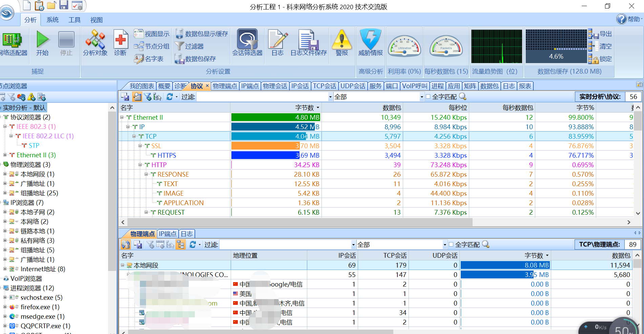Viewport: 644px width, 334px height.
Task: Select the VoIP浏览器 tree item
Action: coord(26,278)
